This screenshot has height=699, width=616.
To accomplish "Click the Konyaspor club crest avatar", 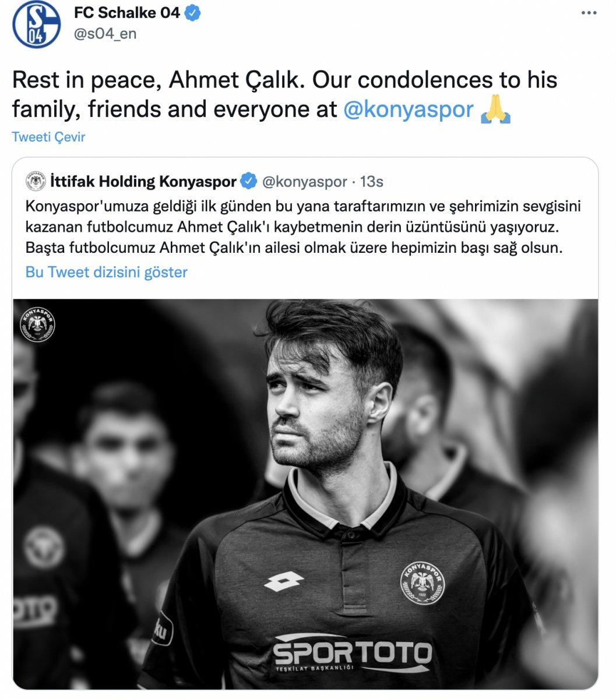I will 36,181.
